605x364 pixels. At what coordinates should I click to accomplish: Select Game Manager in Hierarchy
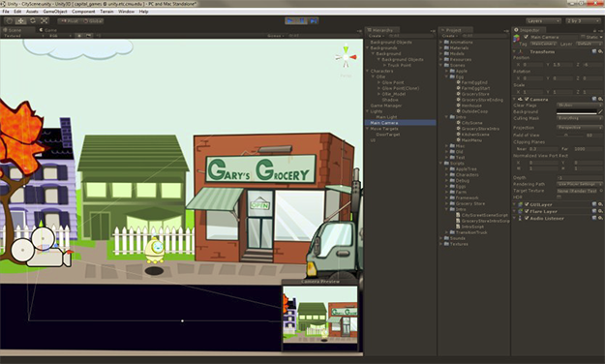386,106
